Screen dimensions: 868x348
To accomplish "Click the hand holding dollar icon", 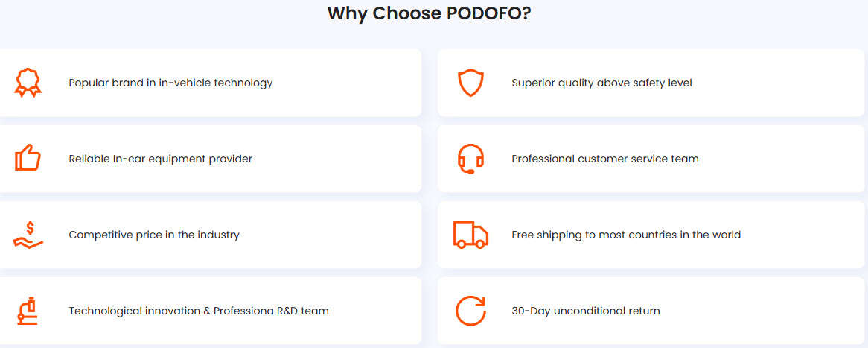I will pos(28,234).
